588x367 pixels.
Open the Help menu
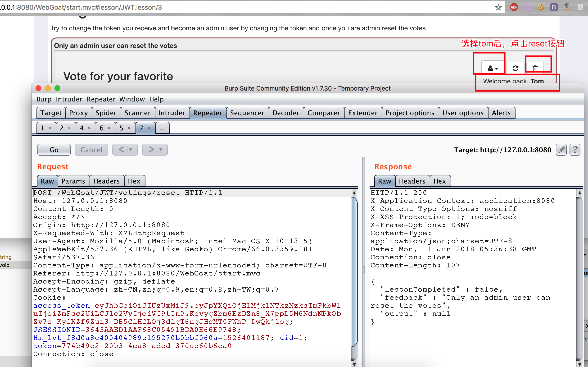click(x=156, y=99)
